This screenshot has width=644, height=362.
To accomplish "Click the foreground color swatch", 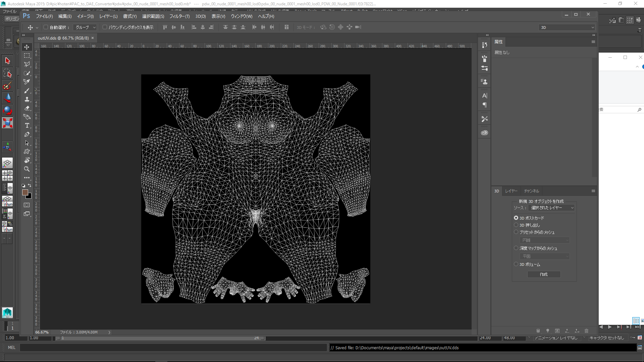I will 25,192.
